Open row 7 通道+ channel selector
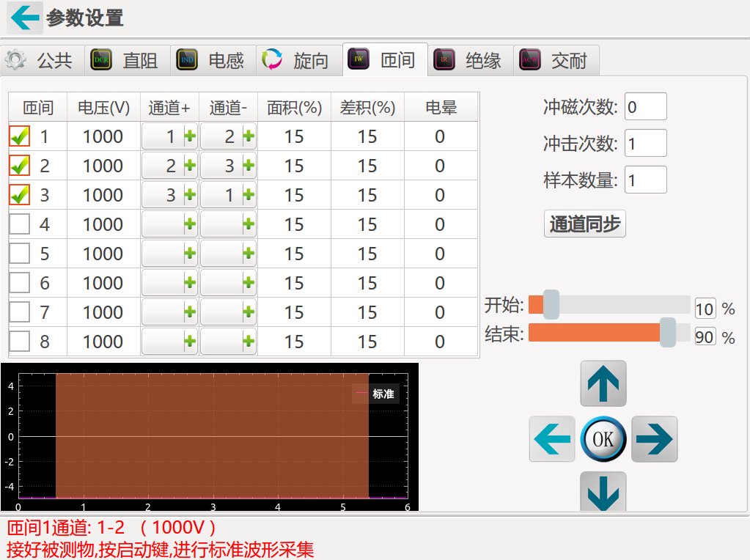The width and height of the screenshot is (750, 560). tap(169, 312)
